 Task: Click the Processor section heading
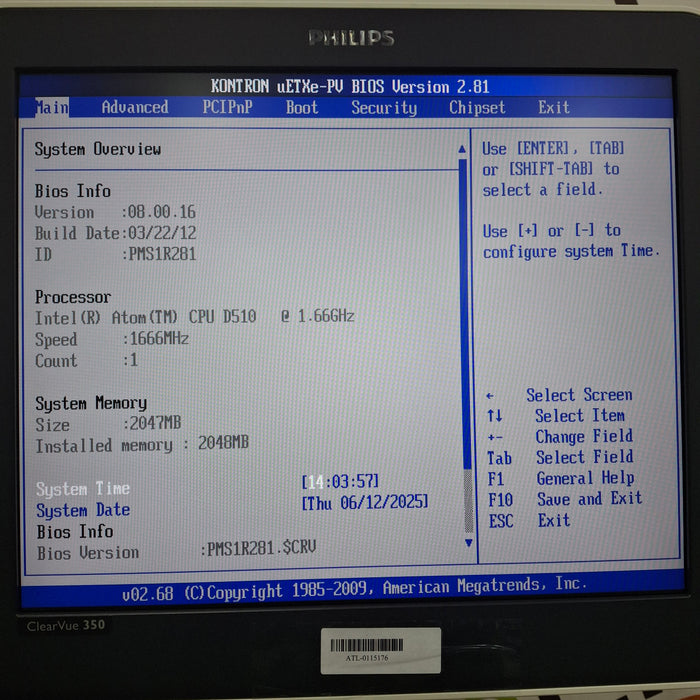tap(73, 297)
